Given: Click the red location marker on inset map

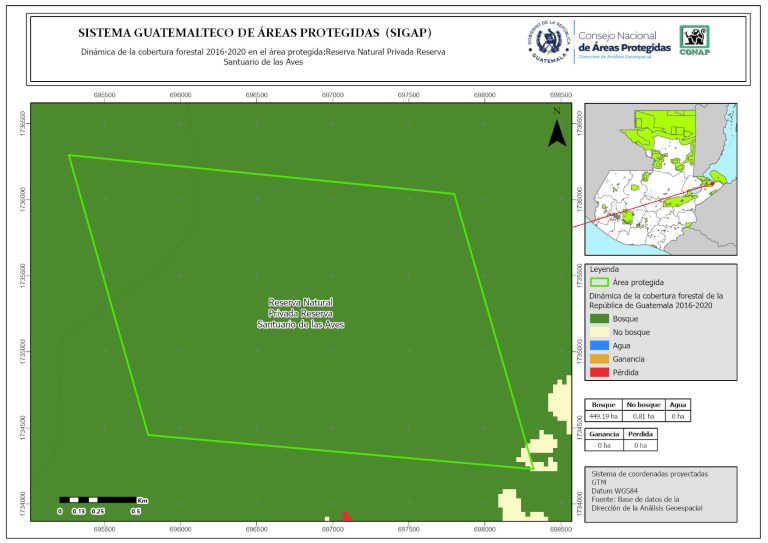Looking at the screenshot, I should (x=711, y=183).
